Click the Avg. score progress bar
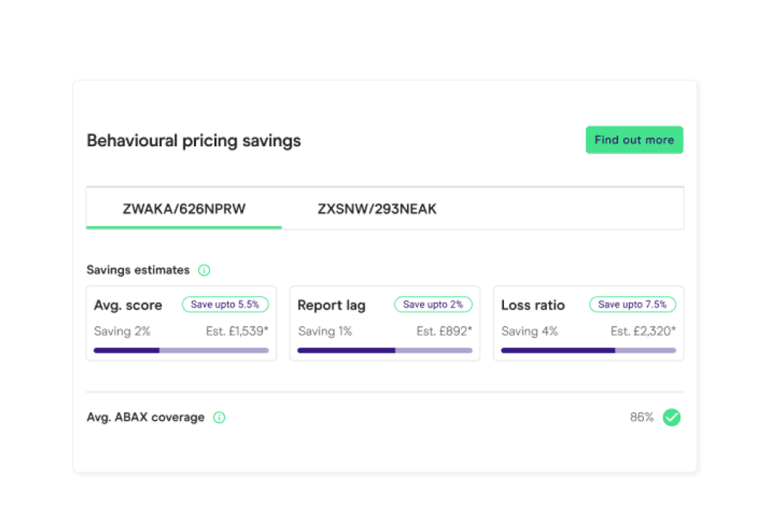 point(181,350)
